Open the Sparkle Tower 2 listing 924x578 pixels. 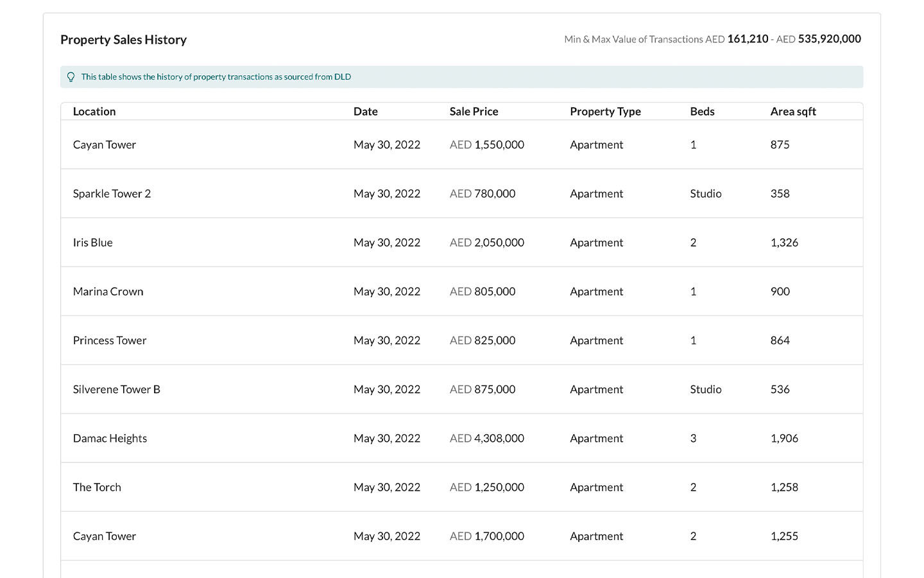click(x=112, y=193)
